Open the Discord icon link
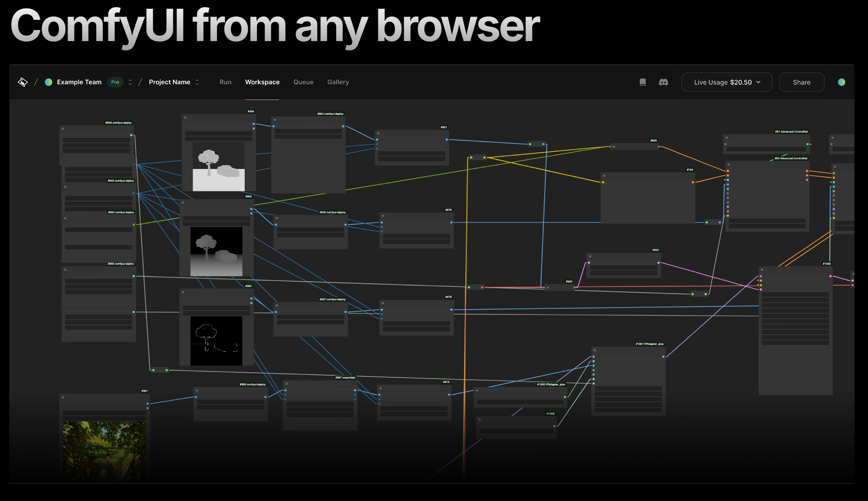 tap(663, 82)
